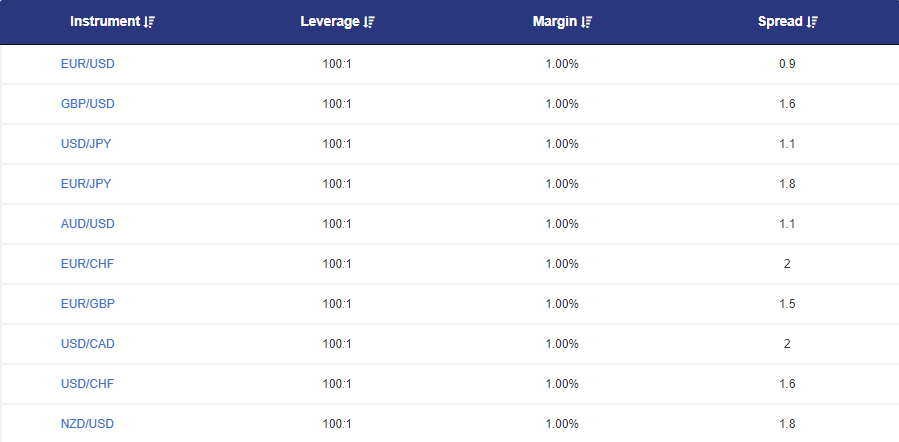Click the Spread column header label
The width and height of the screenshot is (899, 442).
780,22
